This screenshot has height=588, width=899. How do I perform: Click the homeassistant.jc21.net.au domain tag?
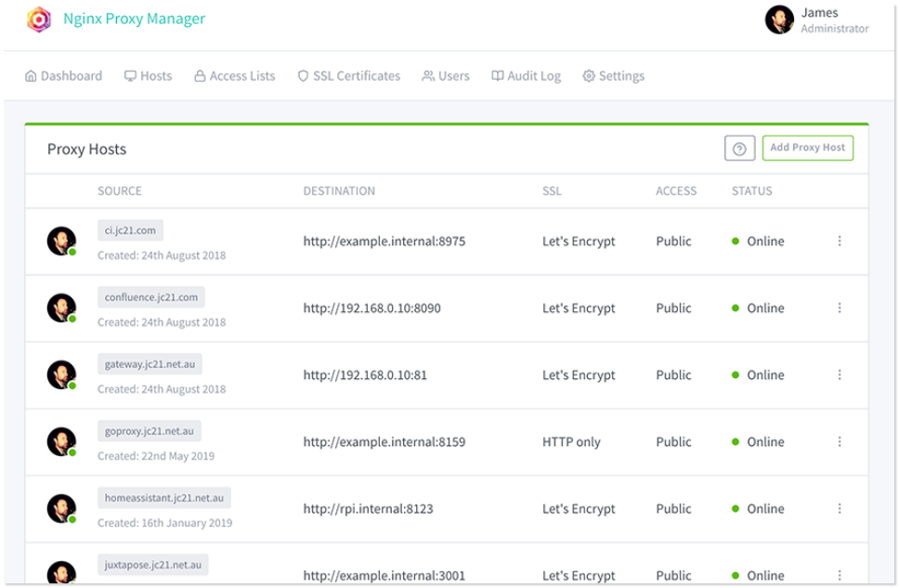coord(164,498)
